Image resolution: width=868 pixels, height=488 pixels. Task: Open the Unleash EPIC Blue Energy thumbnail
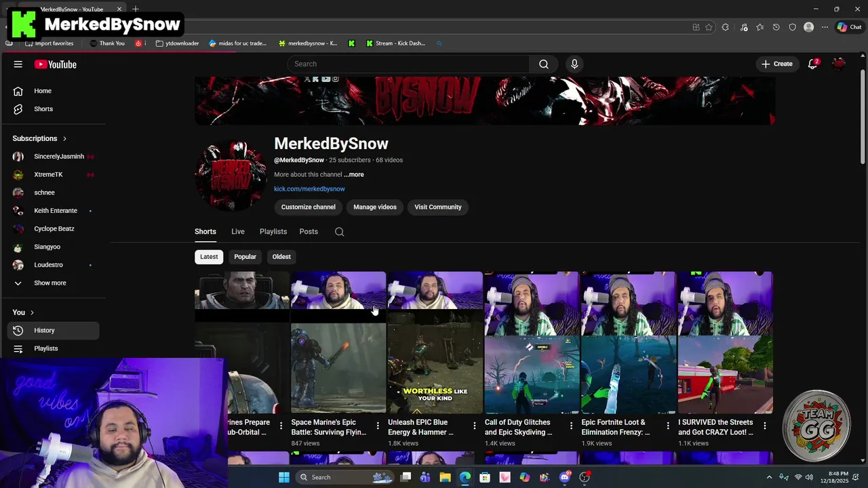(435, 342)
